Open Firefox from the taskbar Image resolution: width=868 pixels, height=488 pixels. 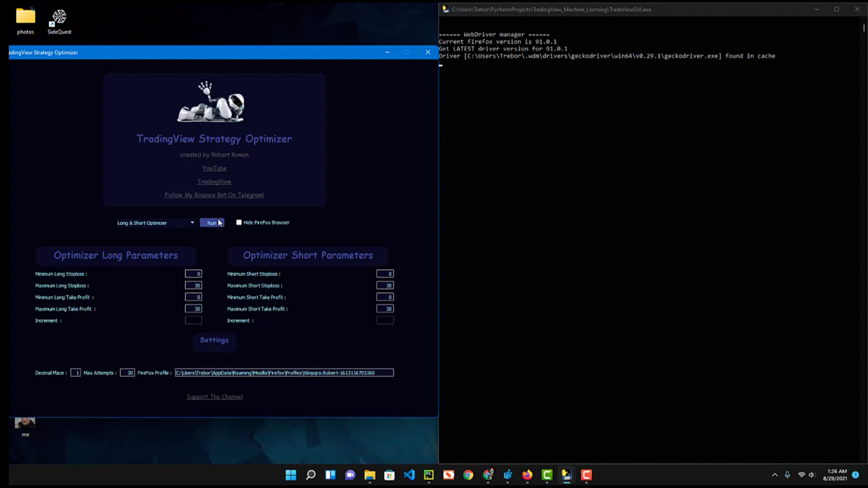coord(527,475)
